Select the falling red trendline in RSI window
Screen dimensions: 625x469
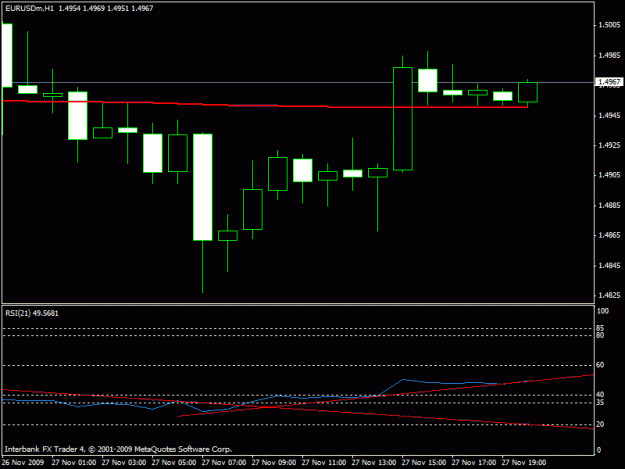(298, 409)
